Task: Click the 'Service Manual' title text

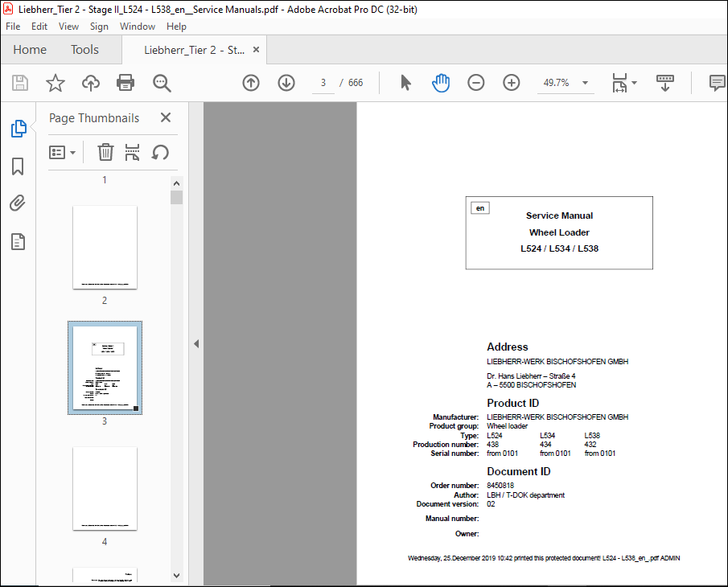Action: [x=559, y=216]
